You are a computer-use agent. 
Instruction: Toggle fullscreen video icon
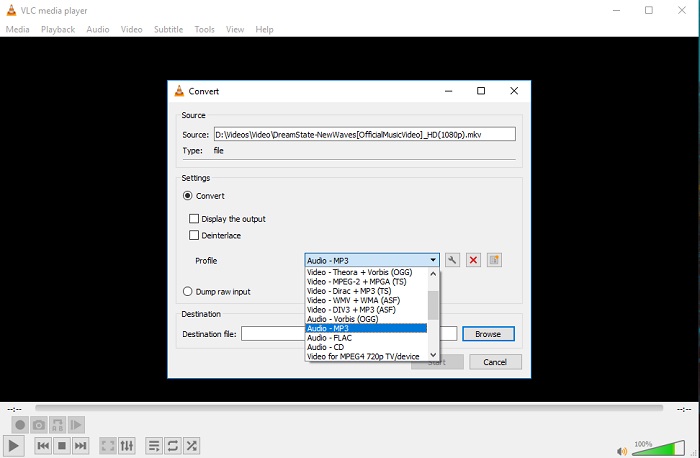[108, 446]
